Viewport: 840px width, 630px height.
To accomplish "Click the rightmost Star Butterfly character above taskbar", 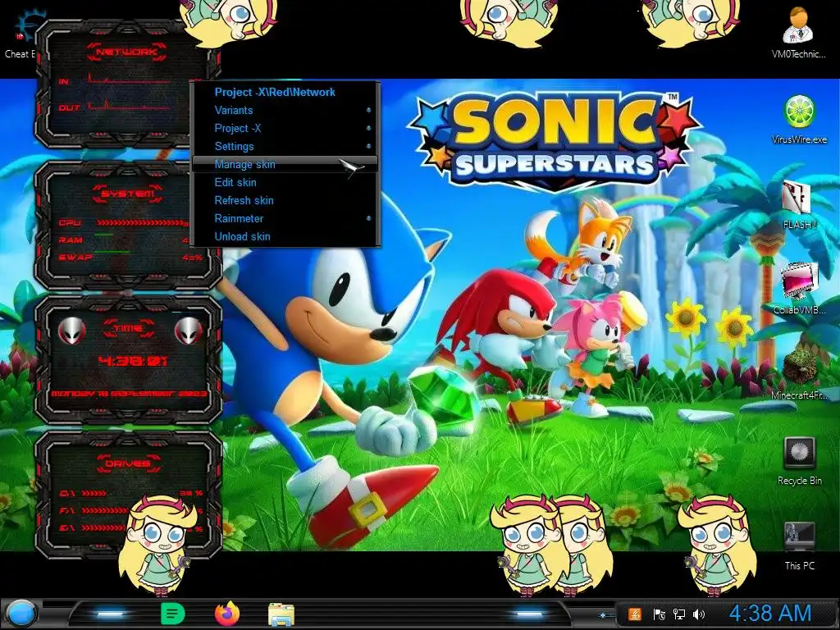I will coord(716,545).
